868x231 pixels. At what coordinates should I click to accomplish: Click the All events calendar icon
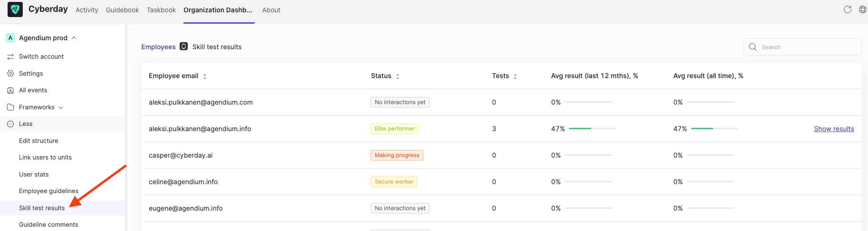10,90
